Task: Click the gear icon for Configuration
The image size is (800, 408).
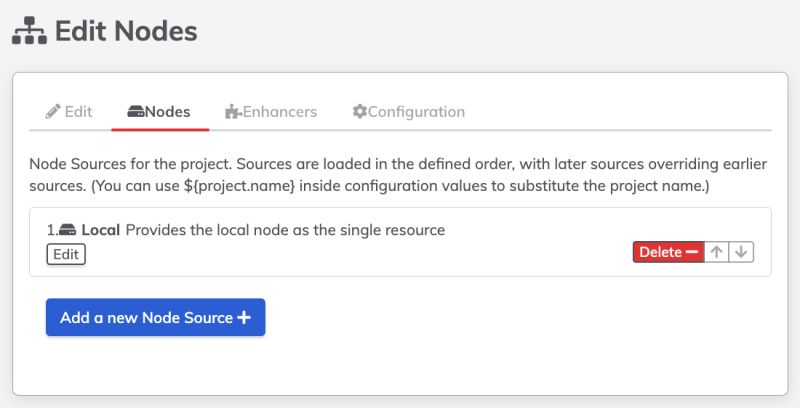Action: click(x=360, y=112)
